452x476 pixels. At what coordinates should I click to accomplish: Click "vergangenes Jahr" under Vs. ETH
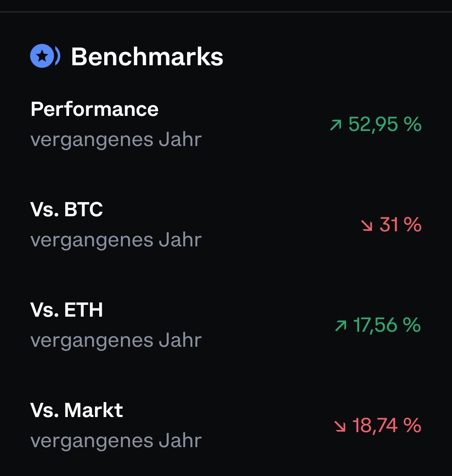pos(116,340)
